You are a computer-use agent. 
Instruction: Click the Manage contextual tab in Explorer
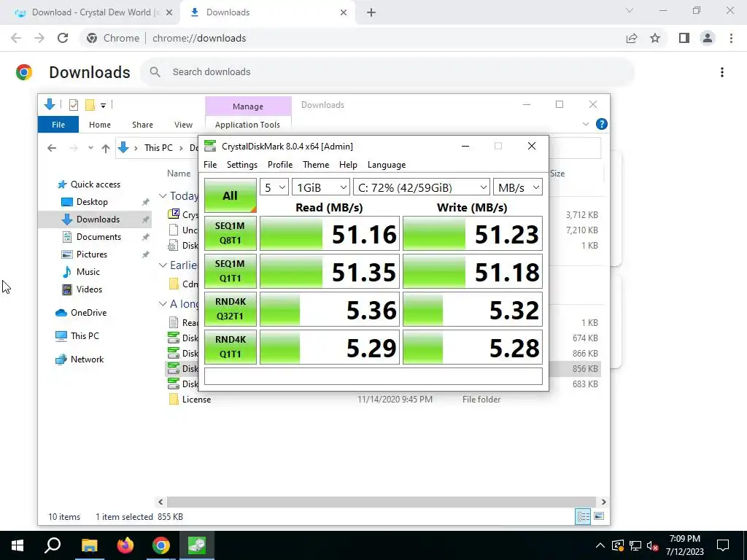[248, 106]
